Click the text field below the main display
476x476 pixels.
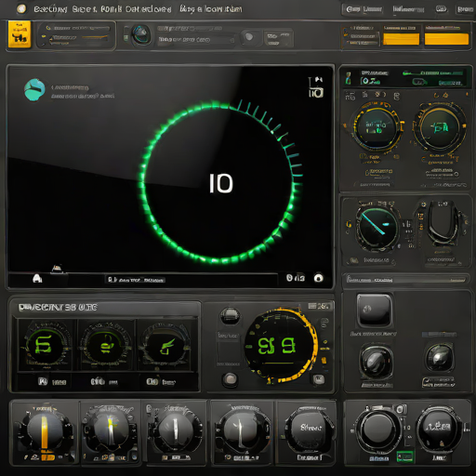pyautogui.click(x=136, y=280)
